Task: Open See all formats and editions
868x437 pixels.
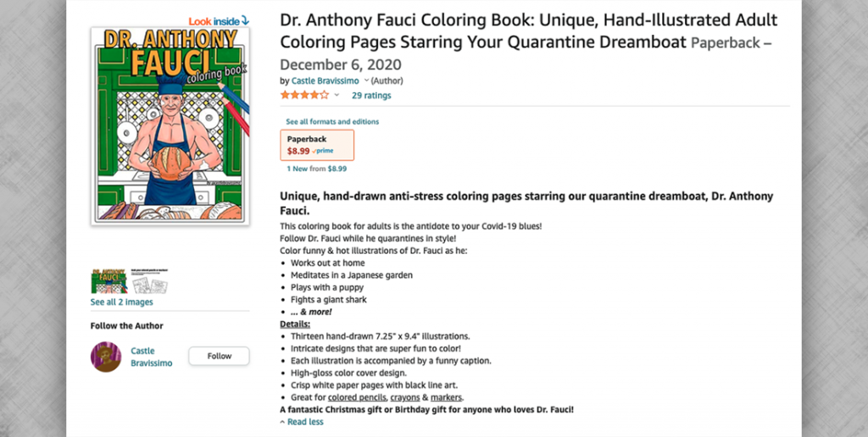Action: coord(332,122)
